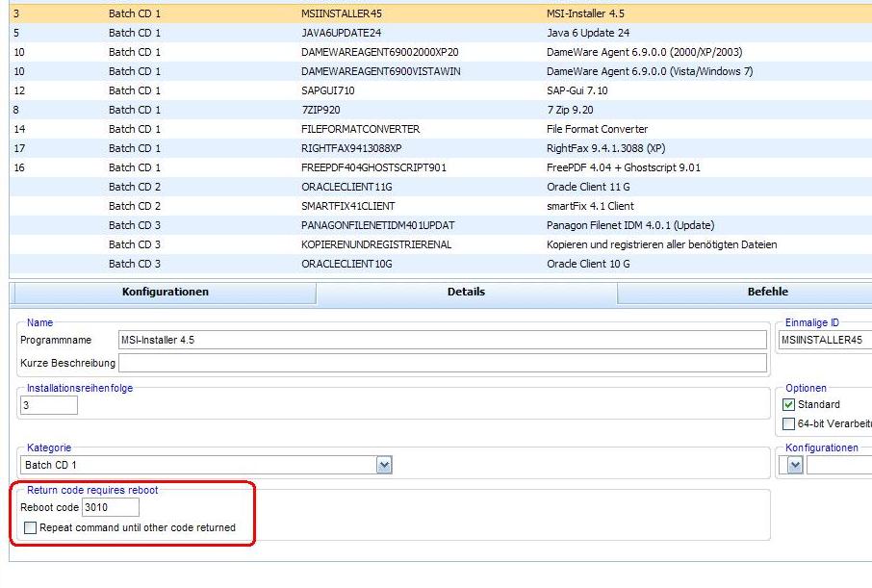This screenshot has width=872, height=588.
Task: Click the description 7 Zip 9.20
Action: 570,110
